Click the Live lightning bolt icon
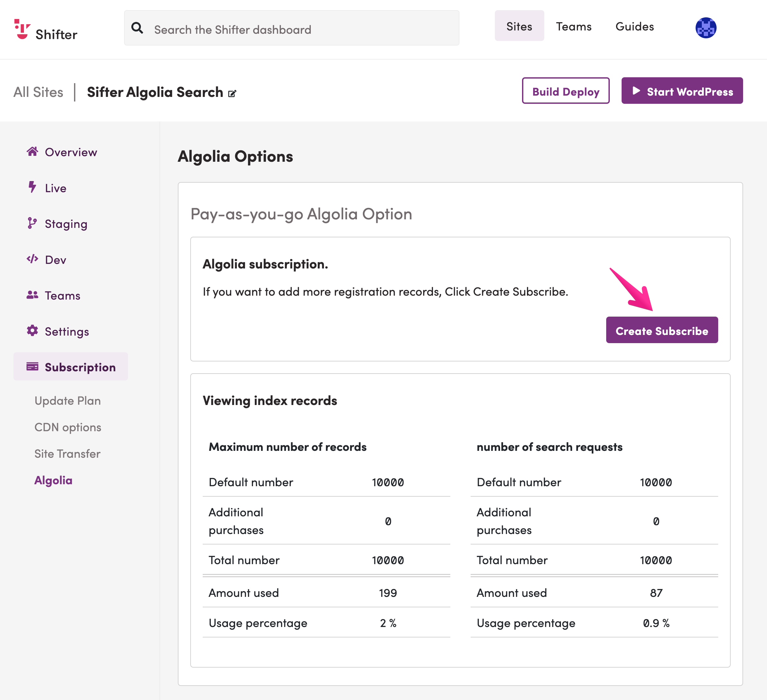 click(x=32, y=187)
